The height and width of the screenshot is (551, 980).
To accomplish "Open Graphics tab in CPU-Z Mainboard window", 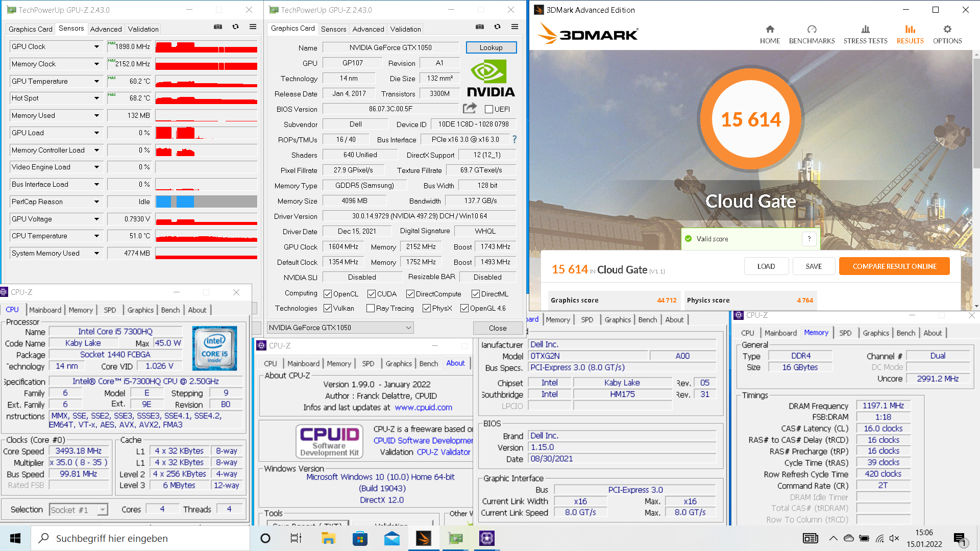I will (618, 319).
